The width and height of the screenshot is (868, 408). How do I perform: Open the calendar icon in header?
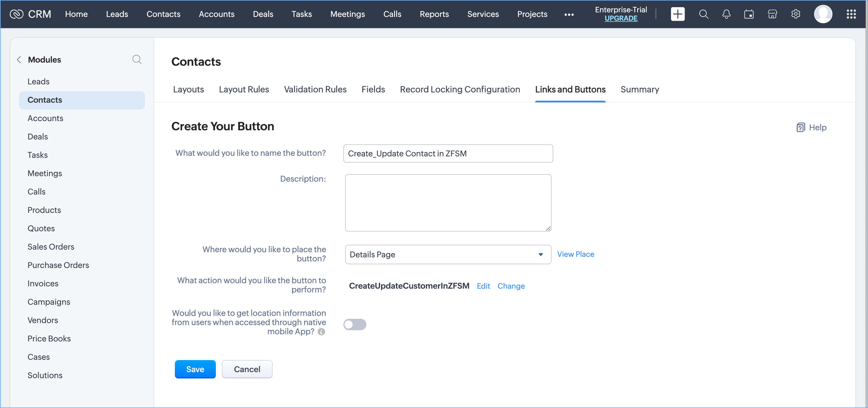pos(749,14)
